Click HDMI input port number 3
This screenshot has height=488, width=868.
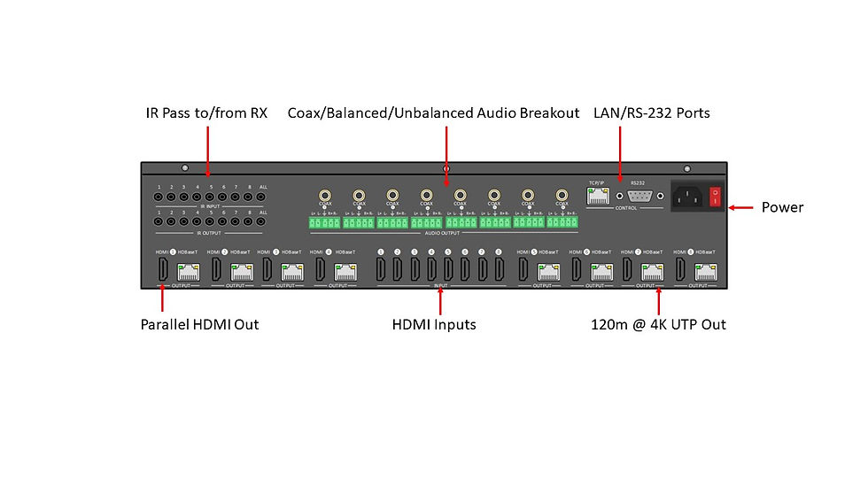tap(415, 269)
